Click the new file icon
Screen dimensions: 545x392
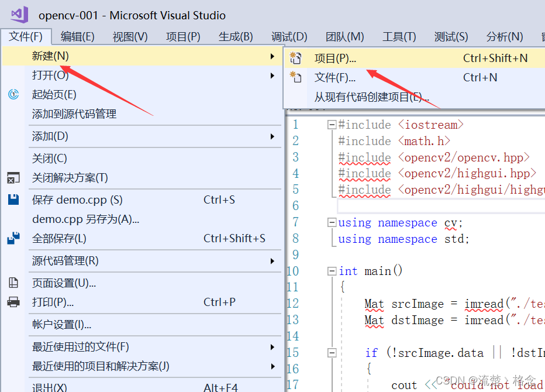(x=296, y=77)
